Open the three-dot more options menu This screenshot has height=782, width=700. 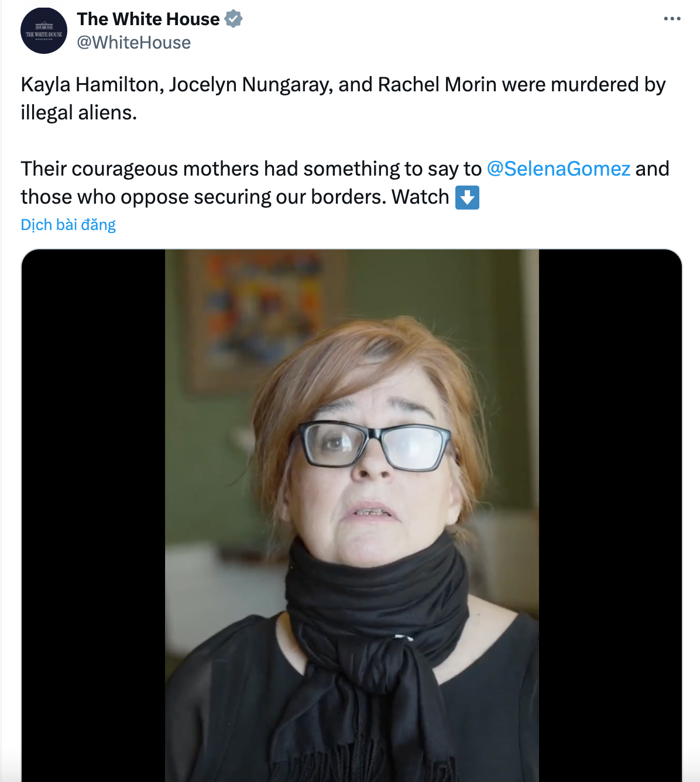coord(672,19)
